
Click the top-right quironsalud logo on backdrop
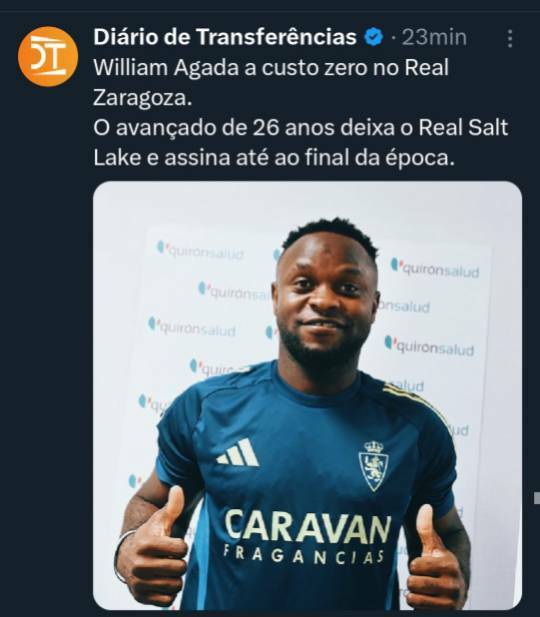pyautogui.click(x=435, y=268)
